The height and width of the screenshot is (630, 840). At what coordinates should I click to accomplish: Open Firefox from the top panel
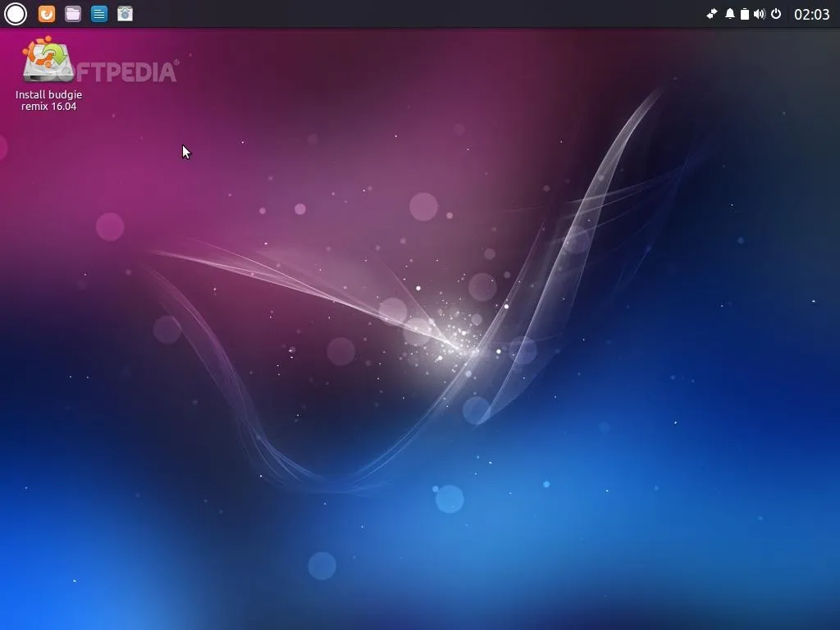[x=47, y=14]
